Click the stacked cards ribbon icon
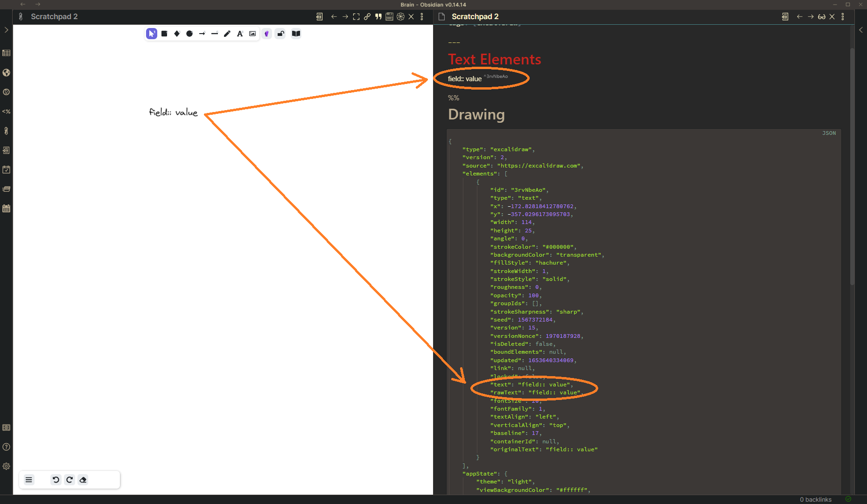867x504 pixels. pyautogui.click(x=6, y=189)
